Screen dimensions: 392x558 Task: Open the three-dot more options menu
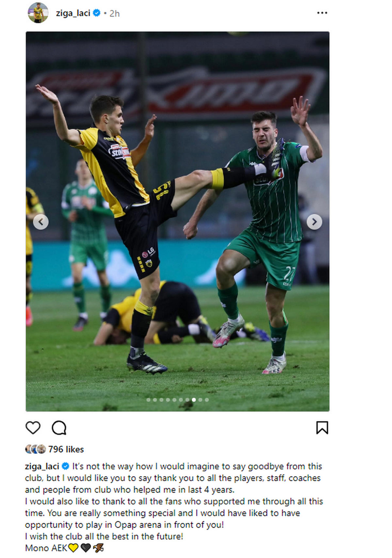[x=322, y=13]
